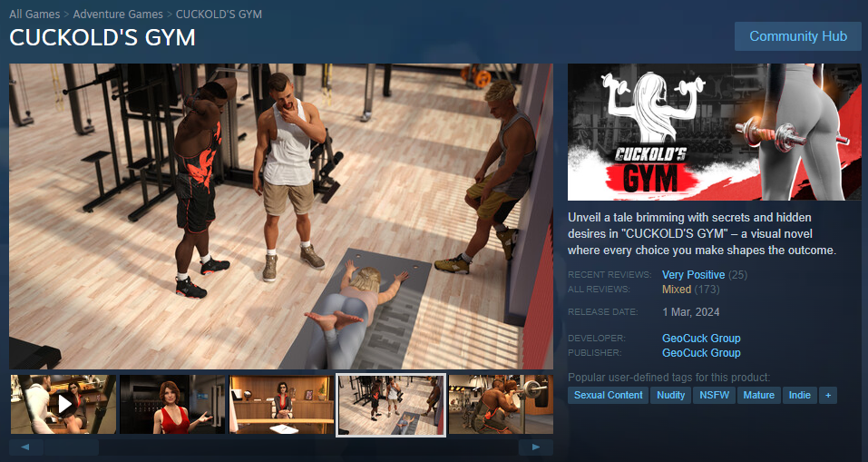This screenshot has width=868, height=462.
Task: Click the CUCKOLD'S GYM page title
Action: tap(102, 38)
